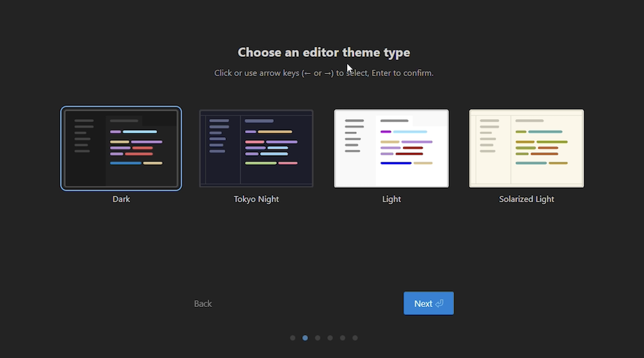Click the "Tokyo Night" text label
The width and height of the screenshot is (644, 358).
pos(256,200)
